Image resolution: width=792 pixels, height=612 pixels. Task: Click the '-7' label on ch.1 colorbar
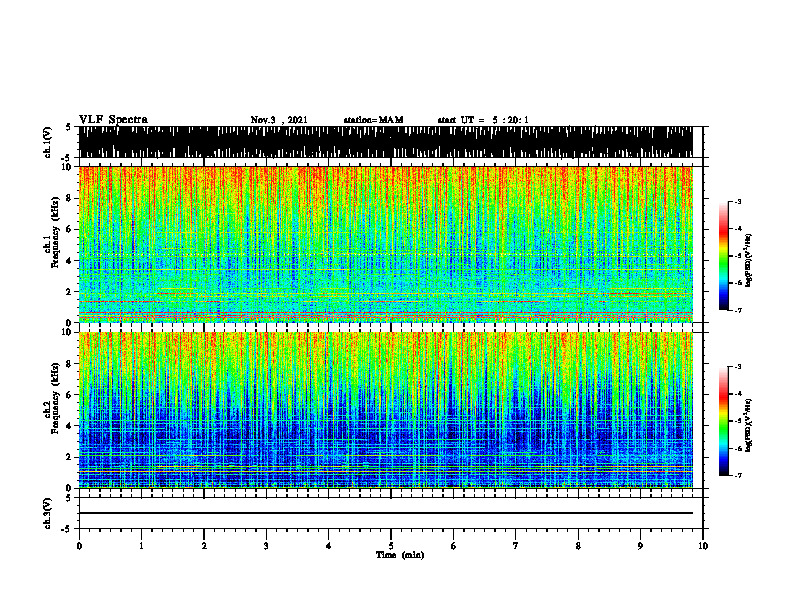click(x=737, y=310)
